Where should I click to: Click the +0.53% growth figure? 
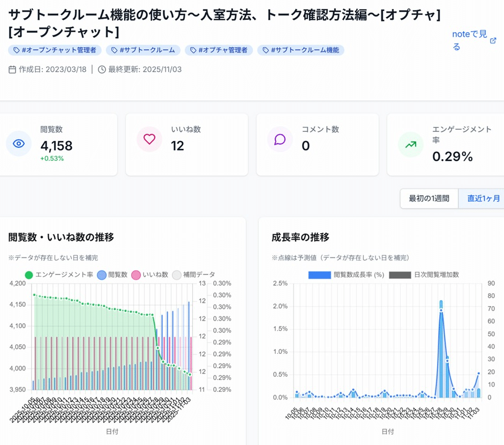52,158
